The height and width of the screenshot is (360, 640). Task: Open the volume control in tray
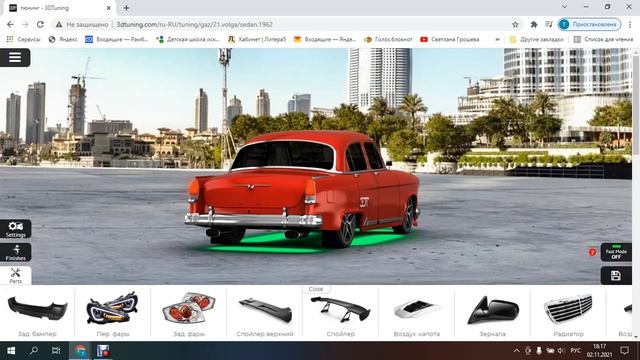(x=561, y=351)
